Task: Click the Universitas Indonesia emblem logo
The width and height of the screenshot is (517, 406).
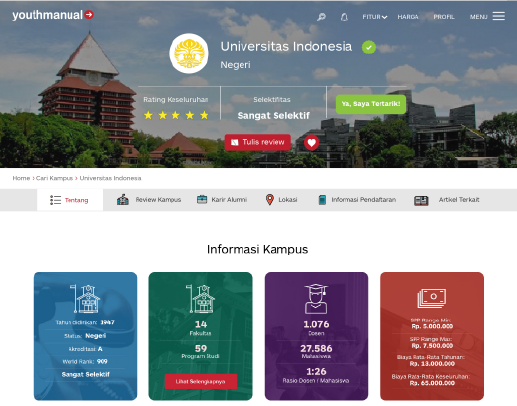Action: [189, 53]
